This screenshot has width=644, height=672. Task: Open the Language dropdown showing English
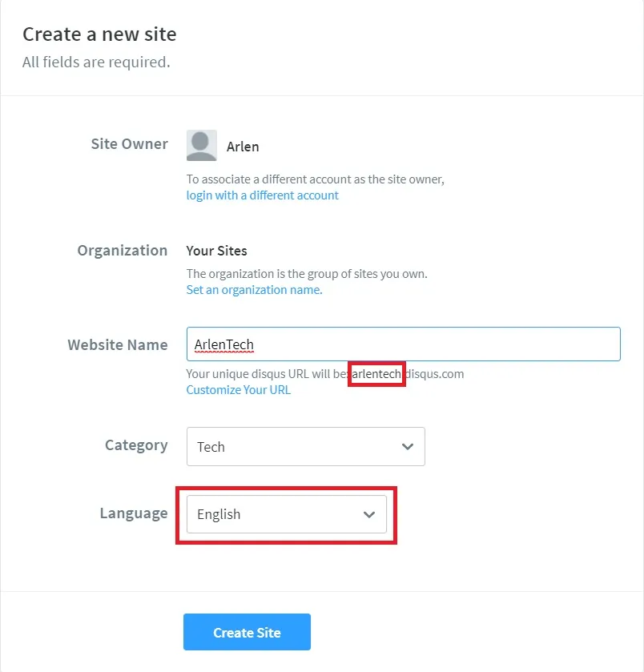tap(286, 515)
